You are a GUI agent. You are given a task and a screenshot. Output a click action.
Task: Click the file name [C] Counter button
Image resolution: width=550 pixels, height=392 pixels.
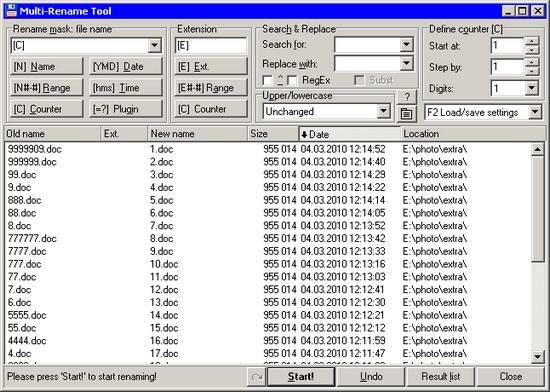(47, 109)
